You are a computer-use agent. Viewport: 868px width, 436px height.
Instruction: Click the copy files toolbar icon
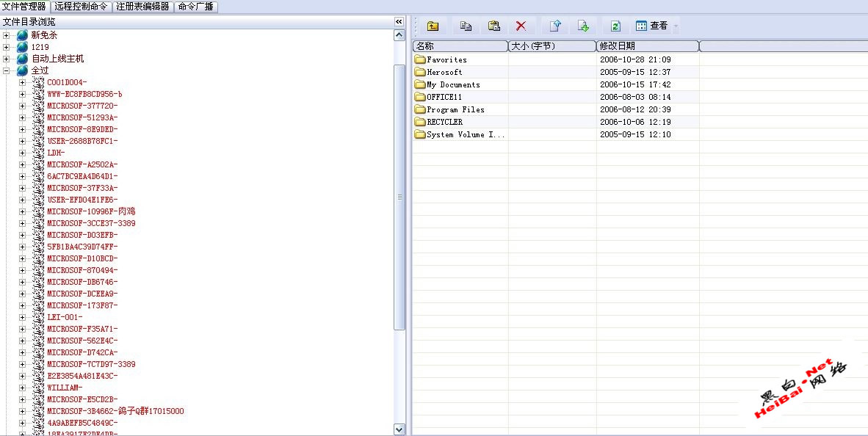[x=466, y=26]
